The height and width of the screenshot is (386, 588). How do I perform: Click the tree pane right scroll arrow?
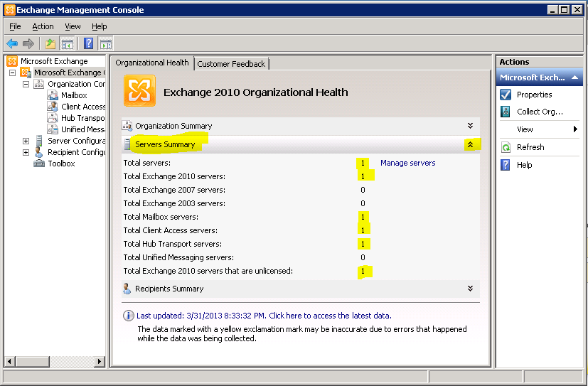point(100,362)
